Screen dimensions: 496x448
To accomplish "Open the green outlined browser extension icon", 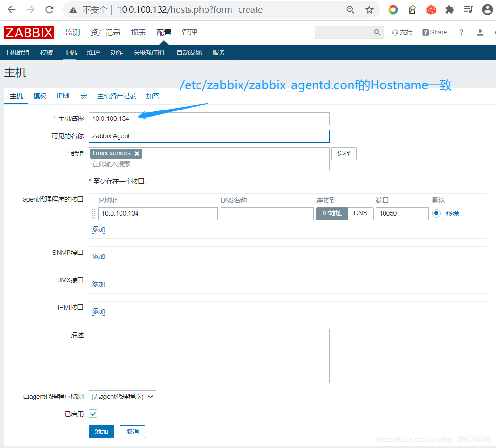I will point(412,10).
